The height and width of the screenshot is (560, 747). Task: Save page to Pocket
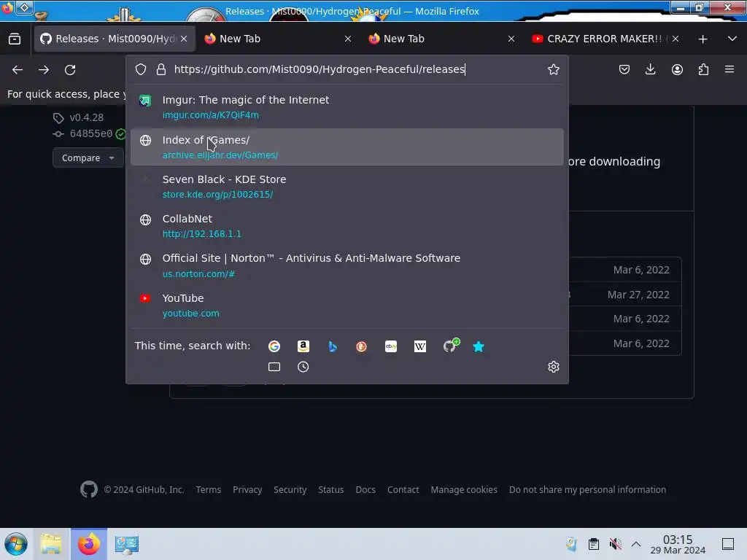[624, 69]
